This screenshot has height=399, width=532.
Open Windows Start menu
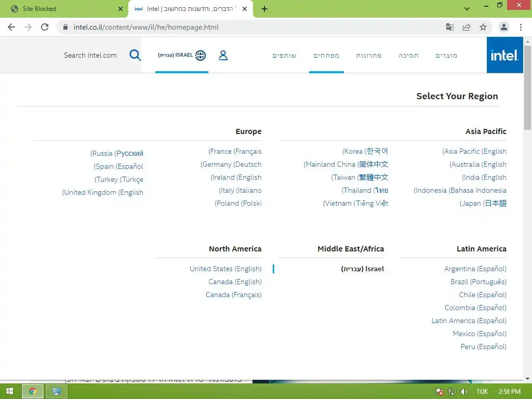(x=9, y=391)
